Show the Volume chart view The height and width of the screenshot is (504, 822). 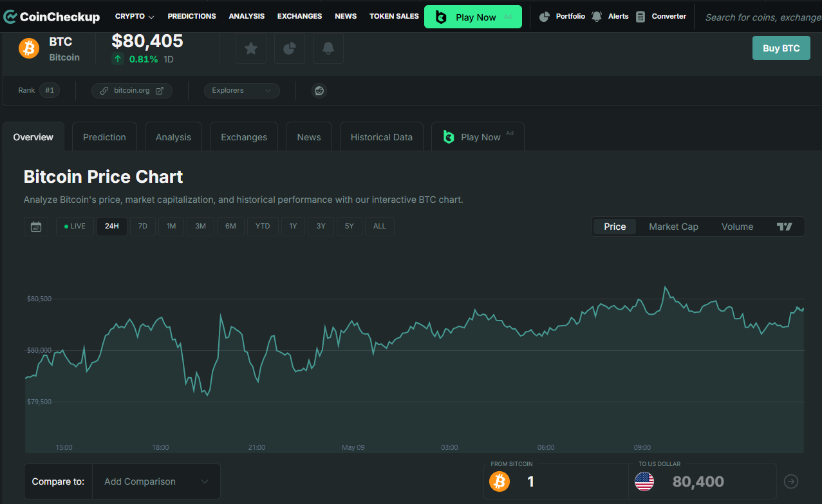pyautogui.click(x=737, y=227)
